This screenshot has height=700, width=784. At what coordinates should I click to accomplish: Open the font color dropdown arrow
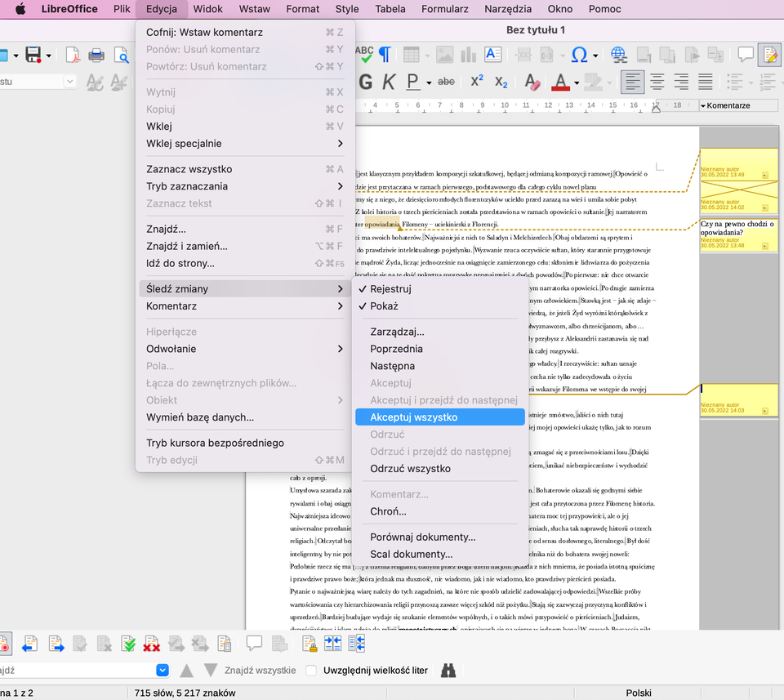(577, 82)
